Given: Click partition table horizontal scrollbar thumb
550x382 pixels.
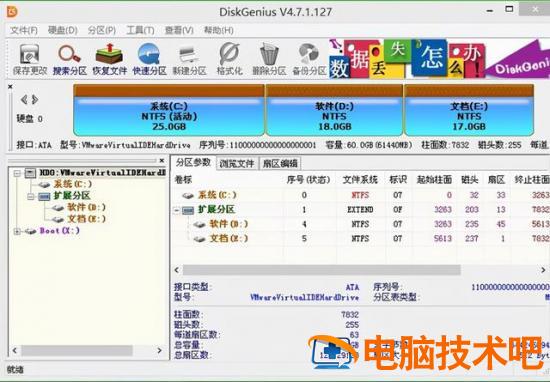Looking at the screenshot, I should [321, 270].
